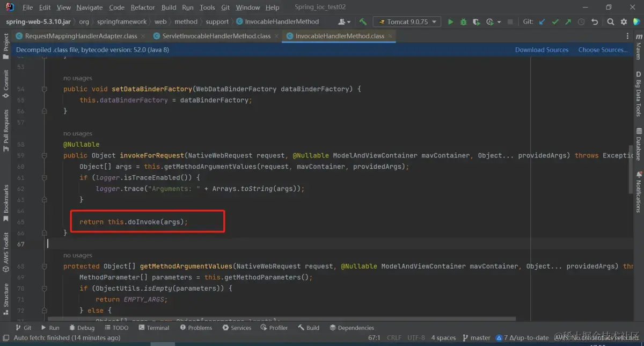Click the editor vertical scrollbar thumb
Viewport: 644px width, 346px height.
(631, 169)
